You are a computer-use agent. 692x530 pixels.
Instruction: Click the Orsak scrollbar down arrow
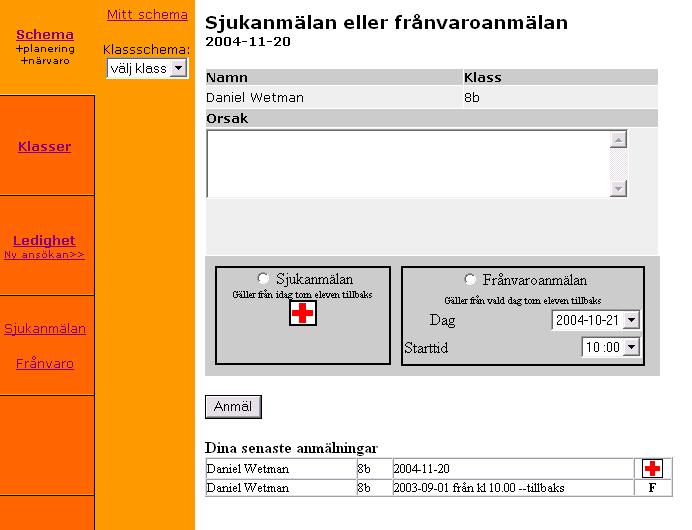pyautogui.click(x=618, y=188)
